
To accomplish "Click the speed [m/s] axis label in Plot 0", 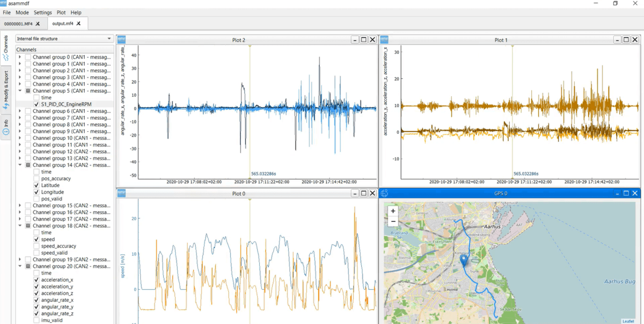I will 122,266.
